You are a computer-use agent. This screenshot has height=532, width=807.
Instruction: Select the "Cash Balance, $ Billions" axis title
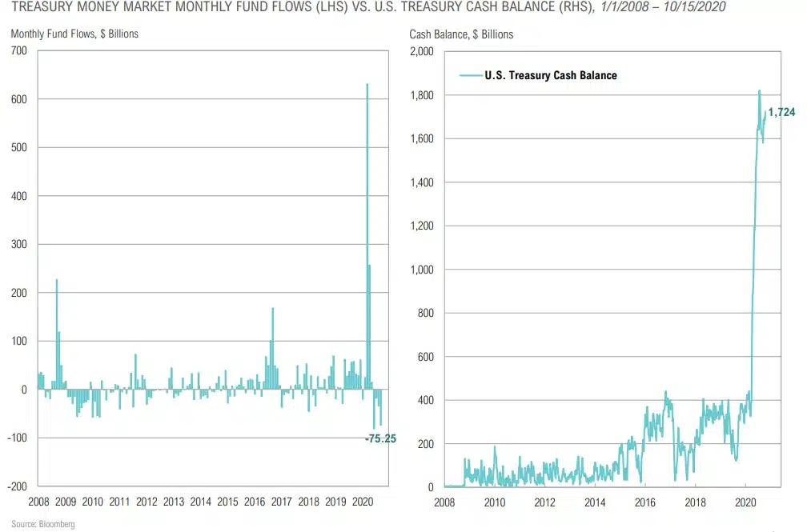click(461, 34)
